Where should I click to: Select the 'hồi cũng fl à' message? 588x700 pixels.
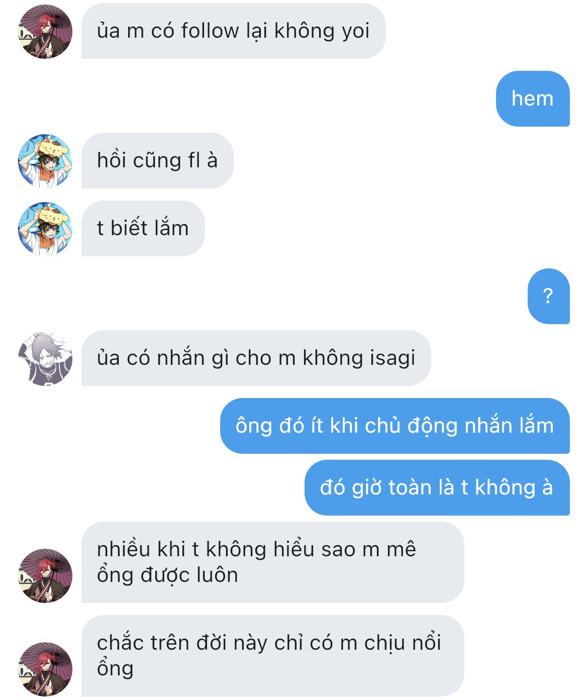coord(157,161)
